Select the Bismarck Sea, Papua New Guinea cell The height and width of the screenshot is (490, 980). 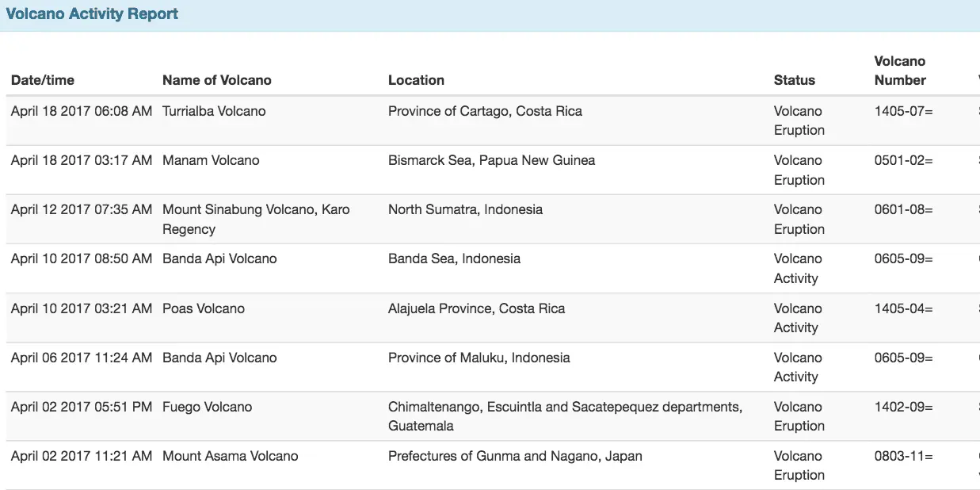click(491, 160)
